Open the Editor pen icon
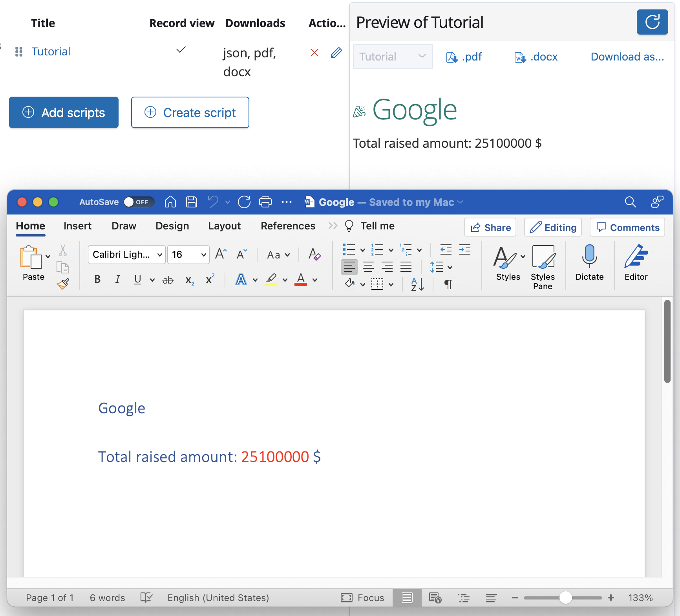This screenshot has width=680, height=616. [x=636, y=256]
